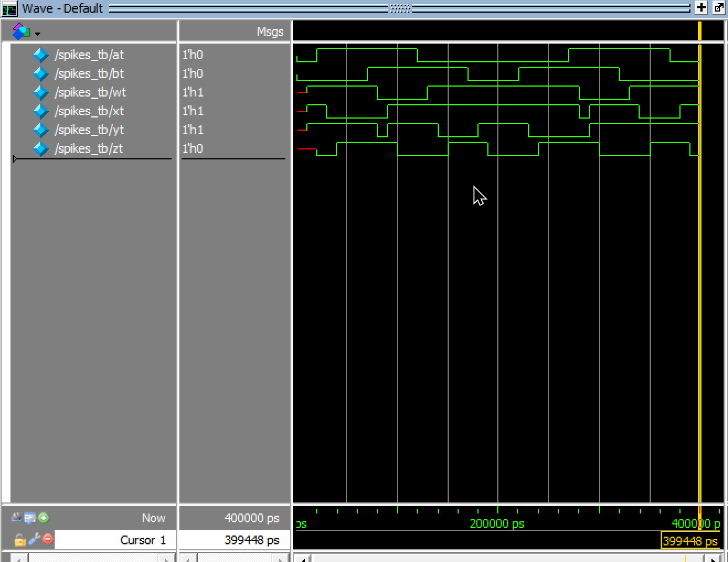The image size is (728, 562).
Task: Click the Toggle leaf names icon
Action: point(17,518)
